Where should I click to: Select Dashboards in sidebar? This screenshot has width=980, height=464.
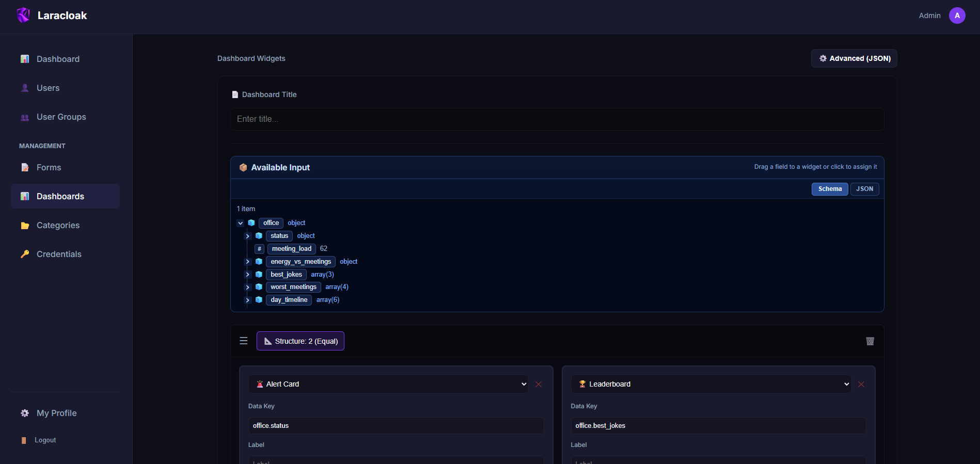(65, 196)
